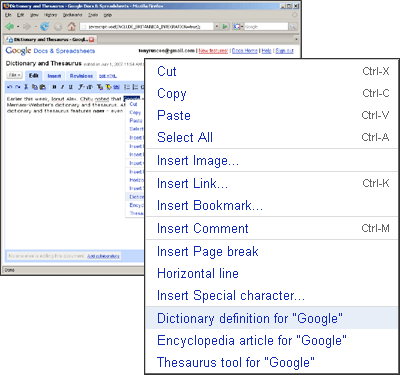Open the Docs File dropdown button
Viewport: 400px width, 375px height.
(15, 75)
